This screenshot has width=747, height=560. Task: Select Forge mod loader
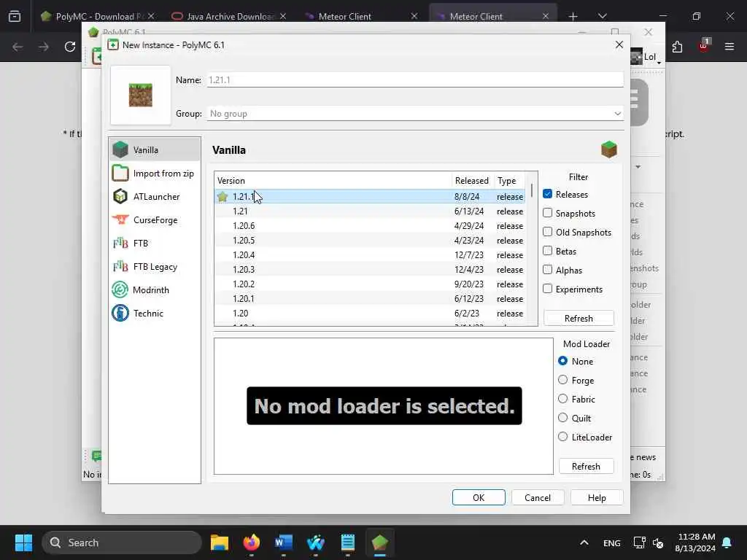click(562, 380)
